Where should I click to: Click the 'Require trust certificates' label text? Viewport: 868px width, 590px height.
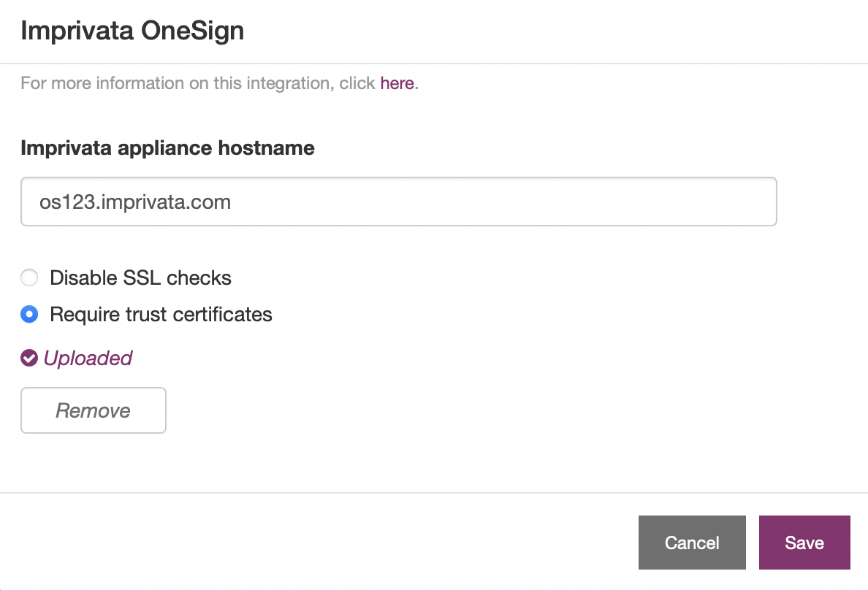click(161, 315)
